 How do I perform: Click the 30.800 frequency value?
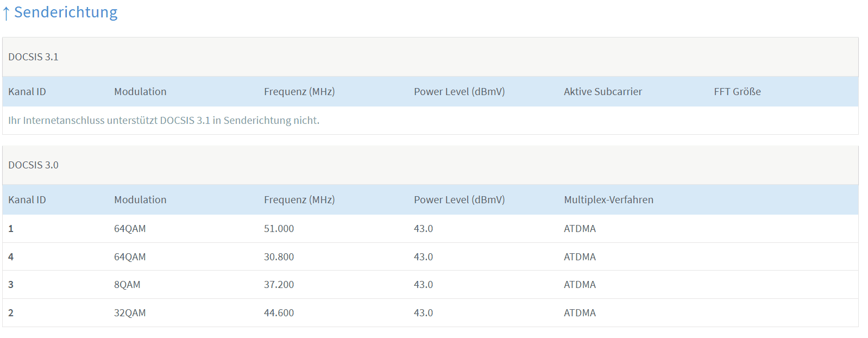[279, 257]
